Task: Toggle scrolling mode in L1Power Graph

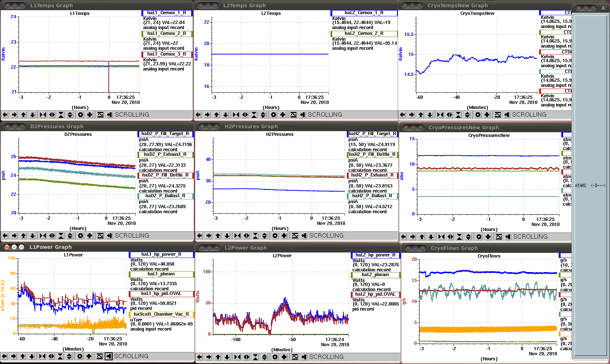Action: tap(109, 356)
